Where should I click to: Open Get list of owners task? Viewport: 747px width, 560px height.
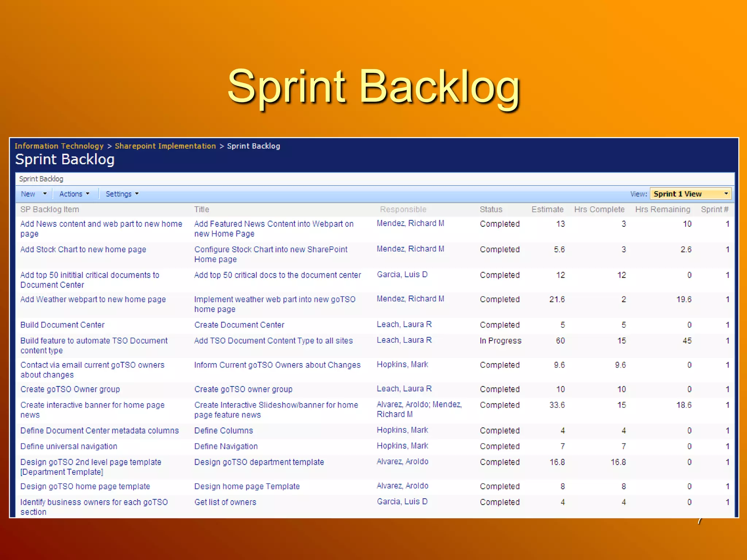point(225,502)
